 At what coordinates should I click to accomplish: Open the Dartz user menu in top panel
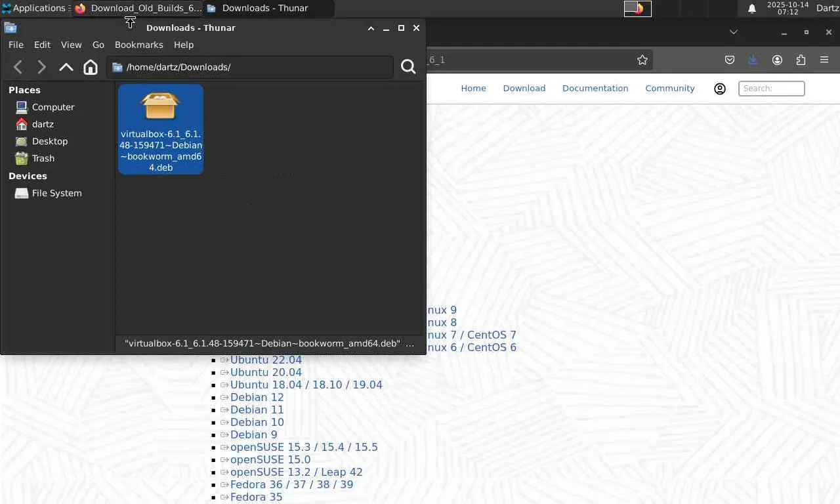[x=828, y=9]
